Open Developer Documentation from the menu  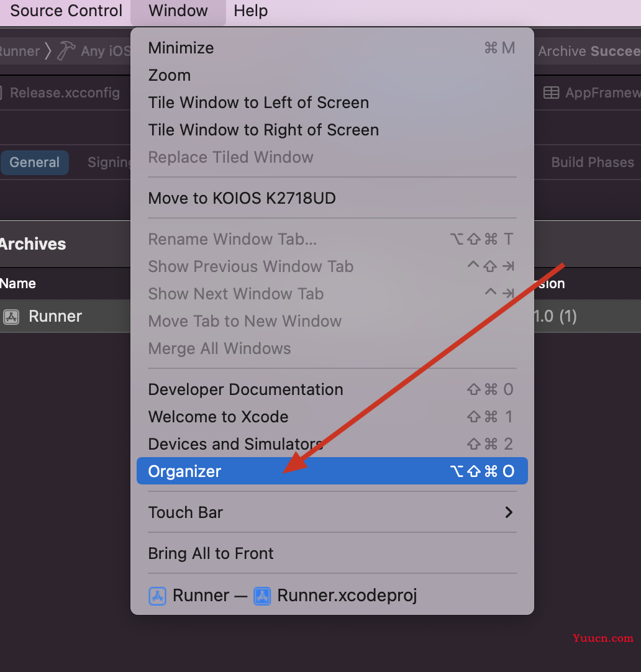[332, 389]
